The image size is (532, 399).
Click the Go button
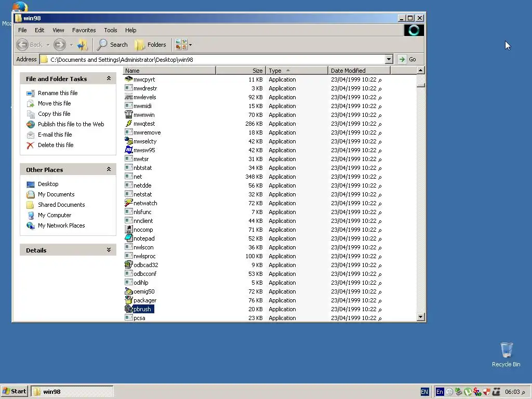407,59
